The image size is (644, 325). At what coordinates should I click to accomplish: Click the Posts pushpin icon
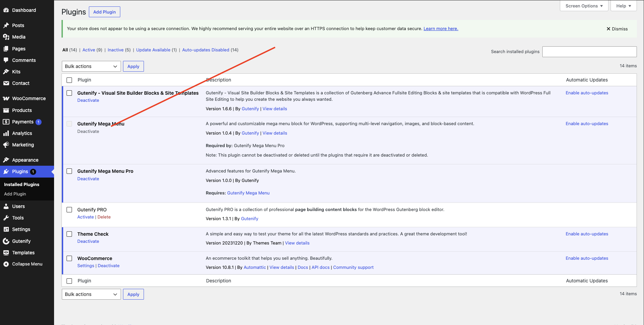click(x=6, y=25)
